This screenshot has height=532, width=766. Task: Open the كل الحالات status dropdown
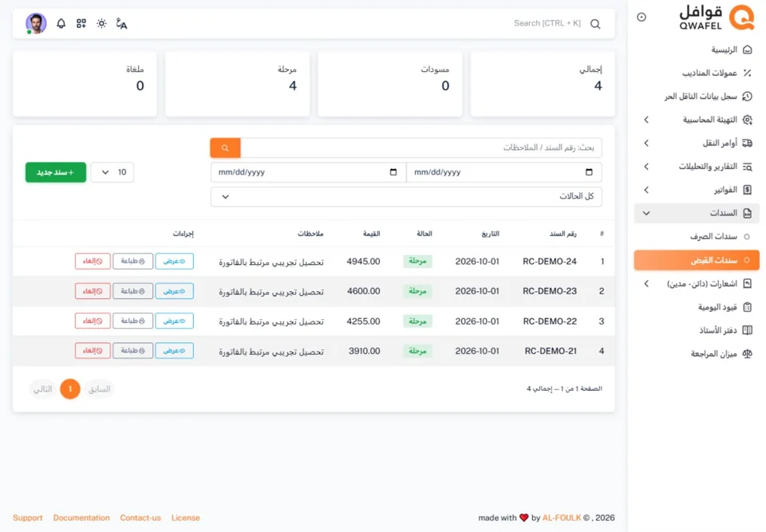(x=406, y=197)
